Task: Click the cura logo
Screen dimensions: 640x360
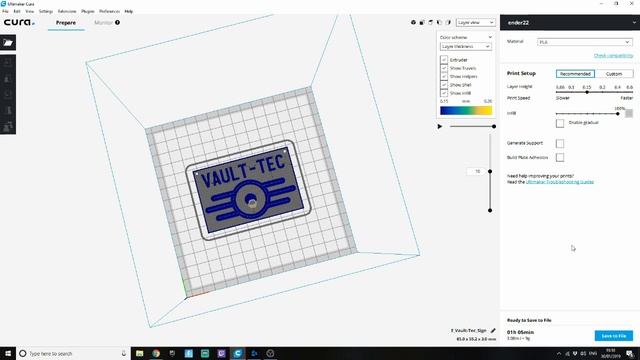Action: 19,22
